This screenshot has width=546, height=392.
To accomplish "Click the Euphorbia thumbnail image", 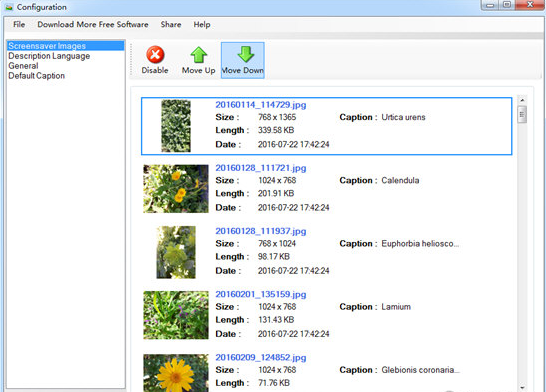I will click(x=176, y=252).
